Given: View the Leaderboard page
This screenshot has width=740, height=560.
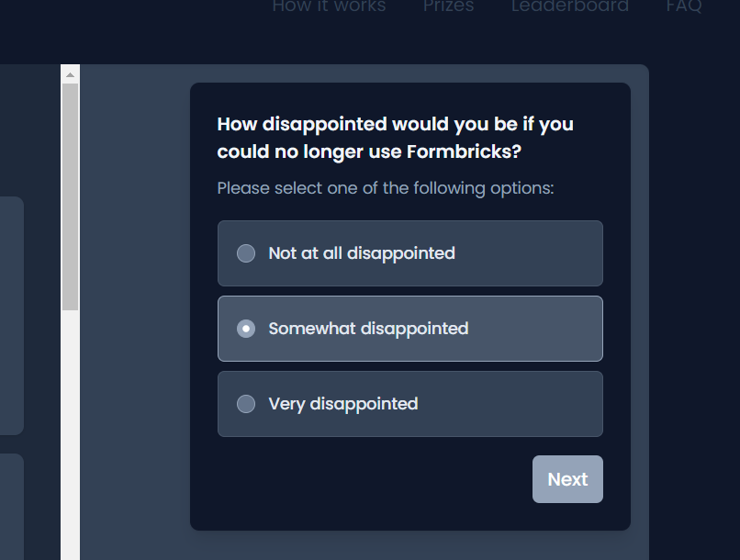Looking at the screenshot, I should pos(569,7).
